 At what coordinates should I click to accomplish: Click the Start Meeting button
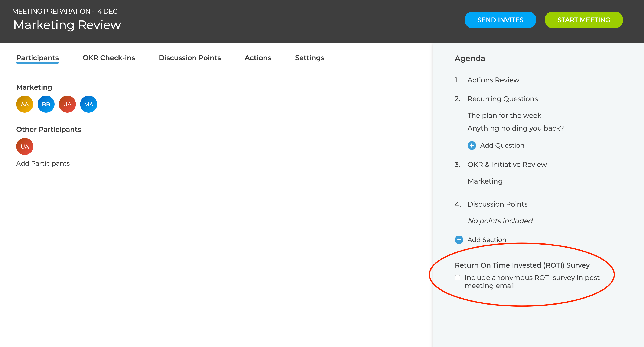point(584,20)
